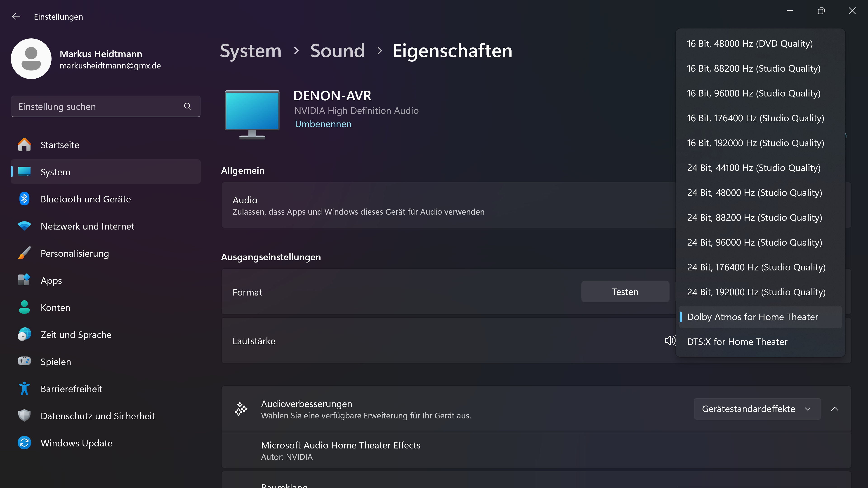868x488 pixels.
Task: Choose DTS:X for Home Theater
Action: (x=737, y=342)
